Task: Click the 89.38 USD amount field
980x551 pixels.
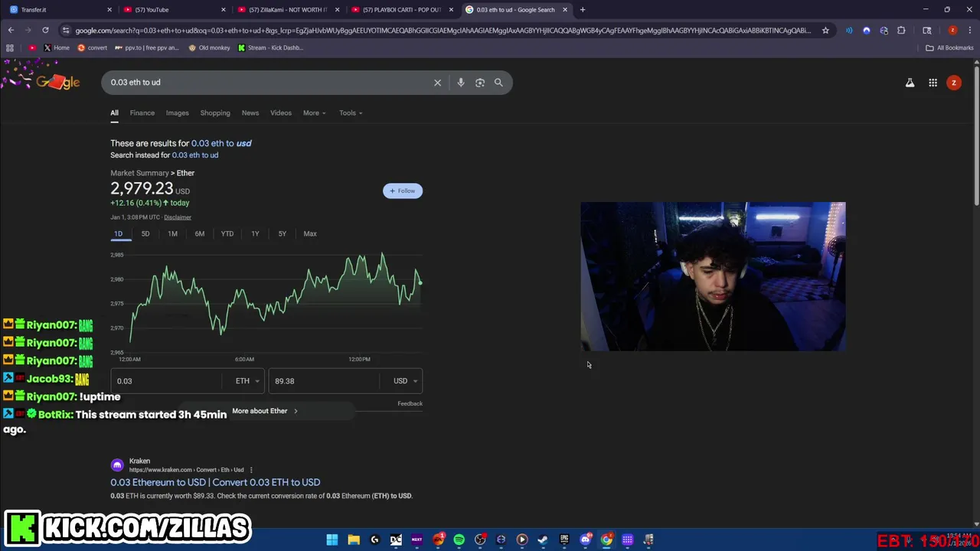Action: coord(325,381)
